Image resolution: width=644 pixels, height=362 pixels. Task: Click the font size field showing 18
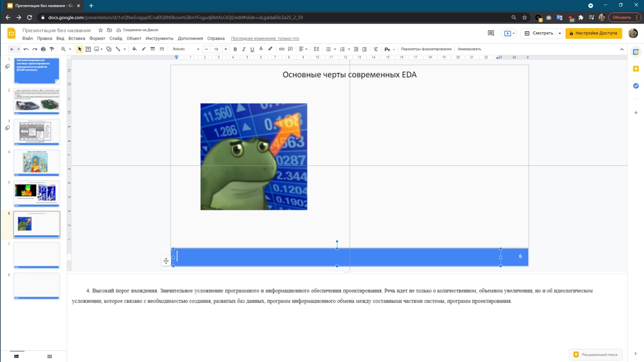(x=216, y=49)
